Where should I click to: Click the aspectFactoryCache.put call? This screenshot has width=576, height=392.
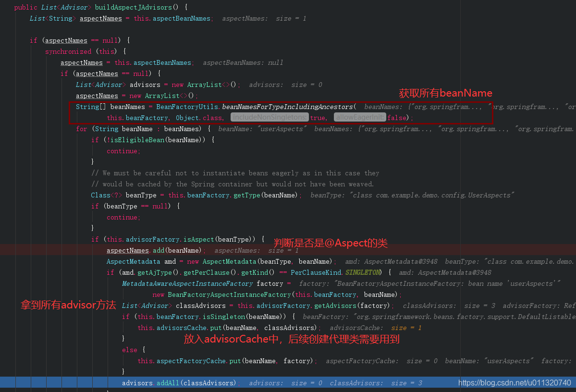pyautogui.click(x=199, y=361)
